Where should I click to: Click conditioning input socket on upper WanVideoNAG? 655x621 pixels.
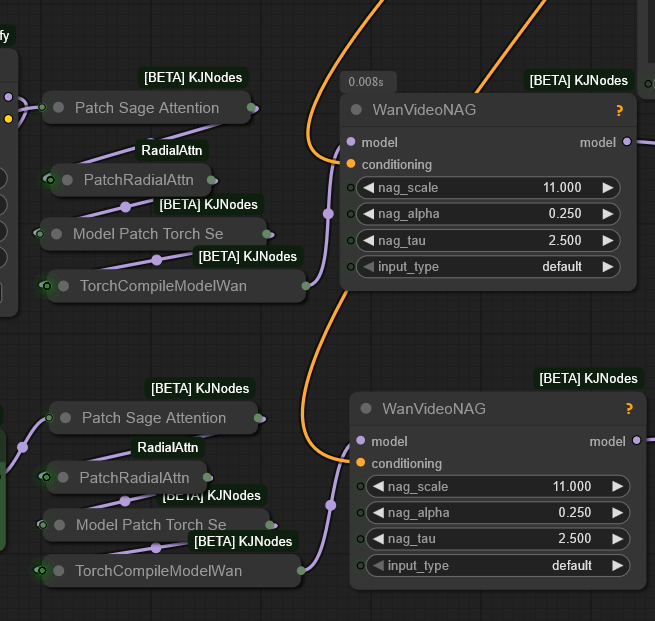[351, 164]
